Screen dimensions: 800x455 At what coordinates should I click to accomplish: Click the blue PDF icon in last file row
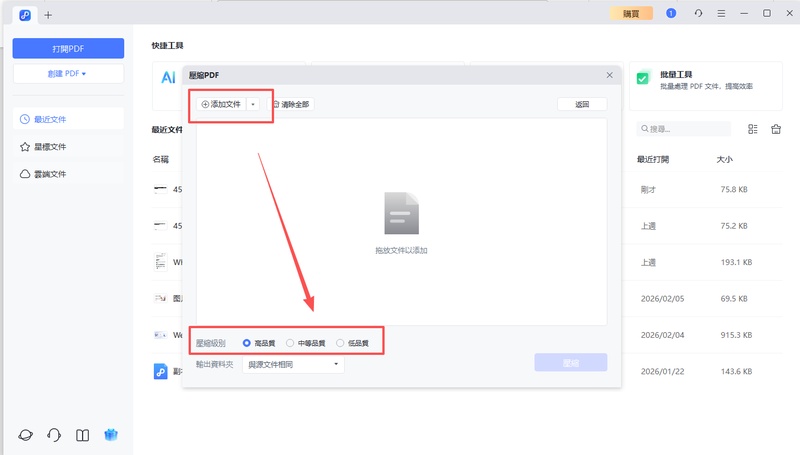point(160,371)
